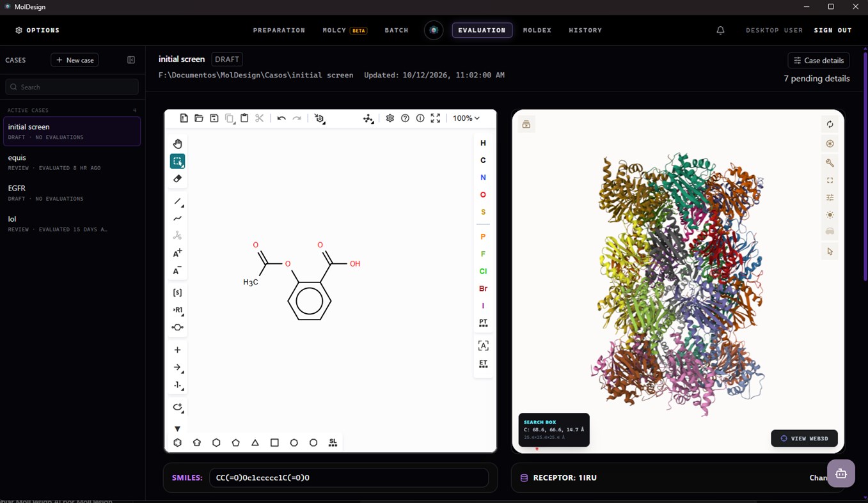Viewport: 868px width, 503px height.
Task: Save the structure with the floppy icon
Action: point(214,118)
